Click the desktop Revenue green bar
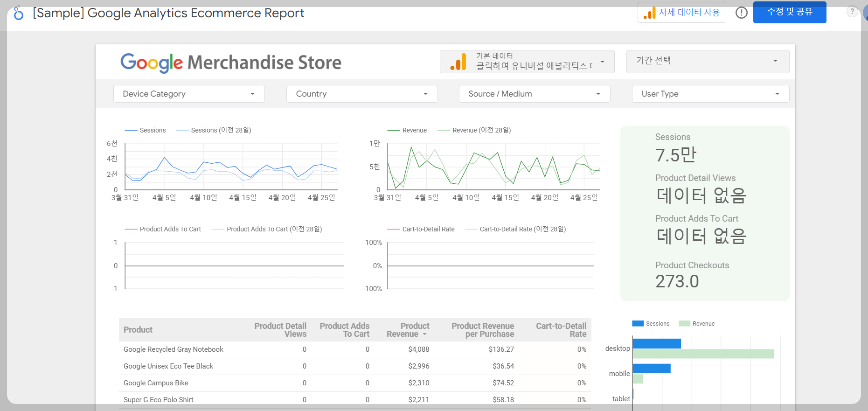The height and width of the screenshot is (411, 868). pos(703,354)
